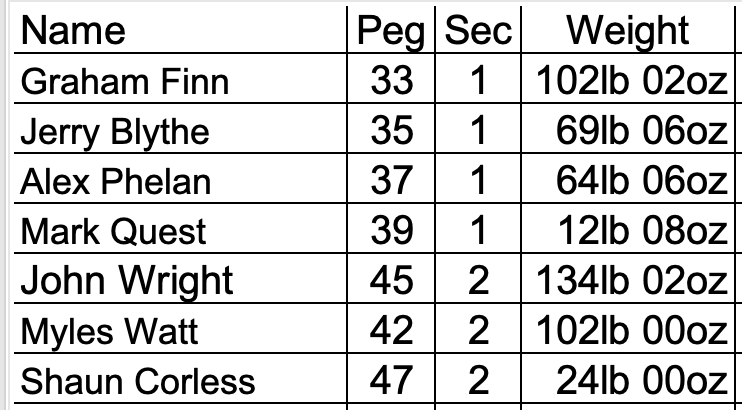Click the Sec column header
This screenshot has width=742, height=410.
tap(478, 29)
